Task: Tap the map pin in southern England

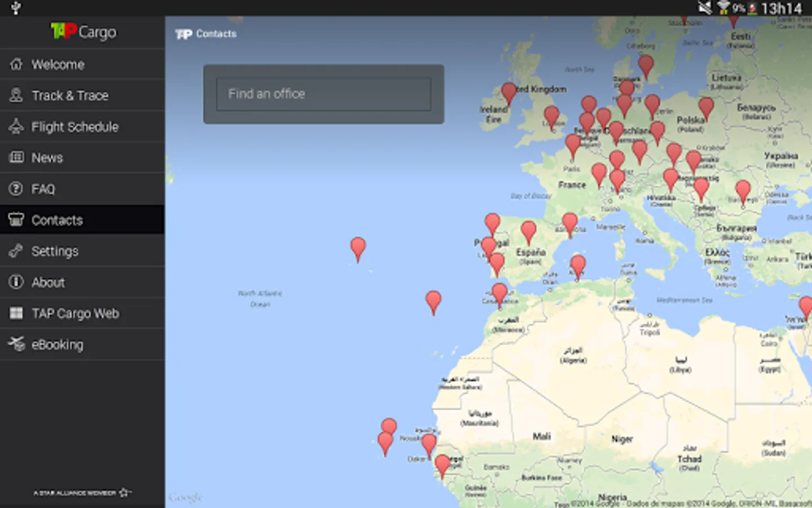Action: click(551, 117)
